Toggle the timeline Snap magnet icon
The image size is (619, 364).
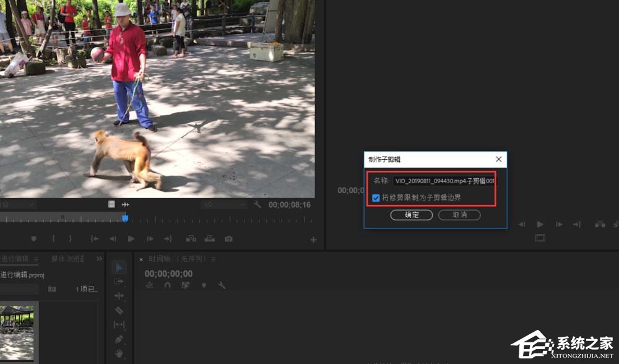[167, 285]
